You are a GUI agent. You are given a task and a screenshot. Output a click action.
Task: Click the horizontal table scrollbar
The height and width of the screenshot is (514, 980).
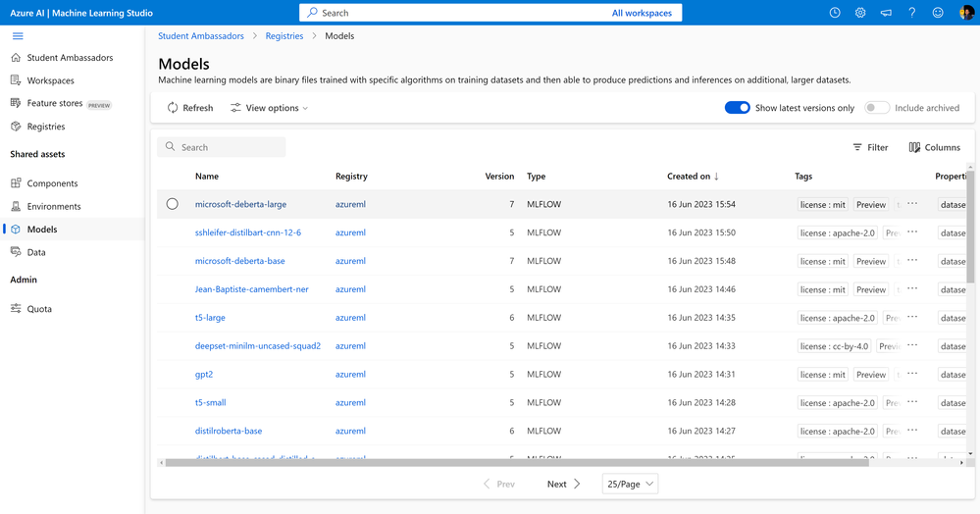click(517, 463)
